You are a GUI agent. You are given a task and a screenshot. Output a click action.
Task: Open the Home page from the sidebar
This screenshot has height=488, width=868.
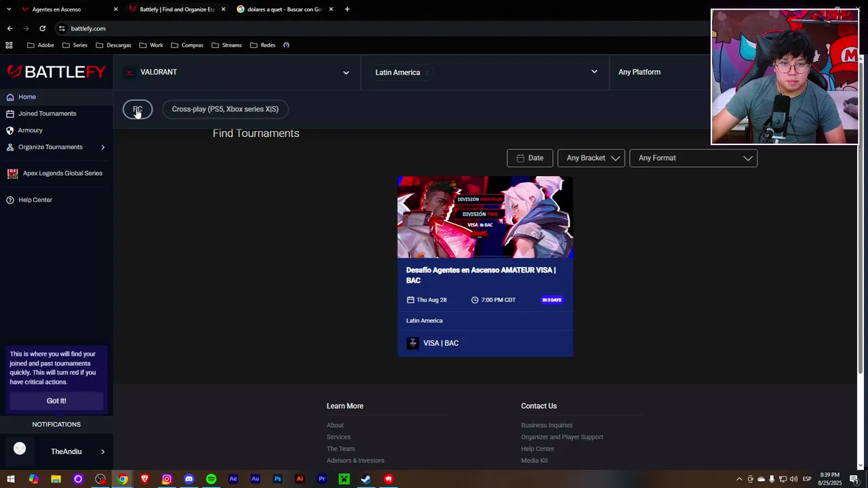point(56,97)
